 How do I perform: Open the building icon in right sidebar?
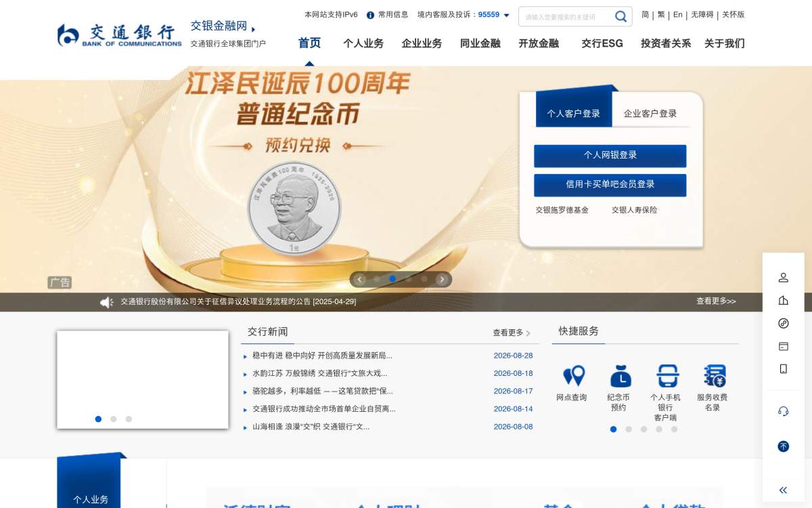[x=783, y=300]
